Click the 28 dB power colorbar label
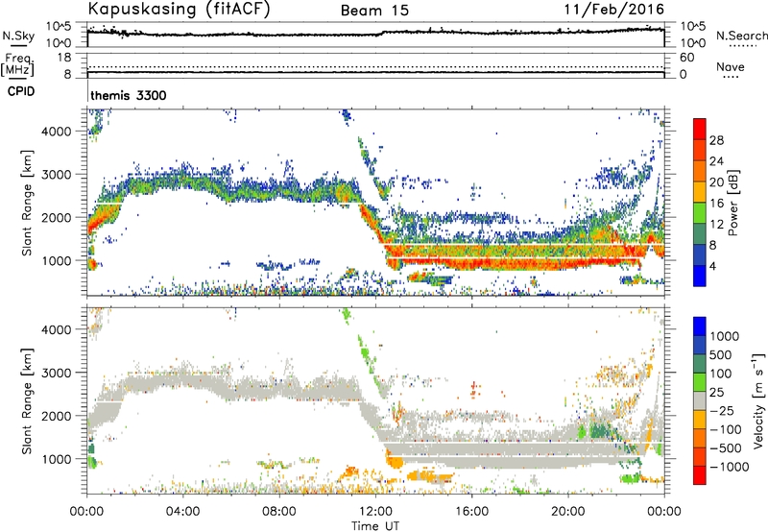Image resolution: width=768 pixels, height=532 pixels. (x=716, y=140)
